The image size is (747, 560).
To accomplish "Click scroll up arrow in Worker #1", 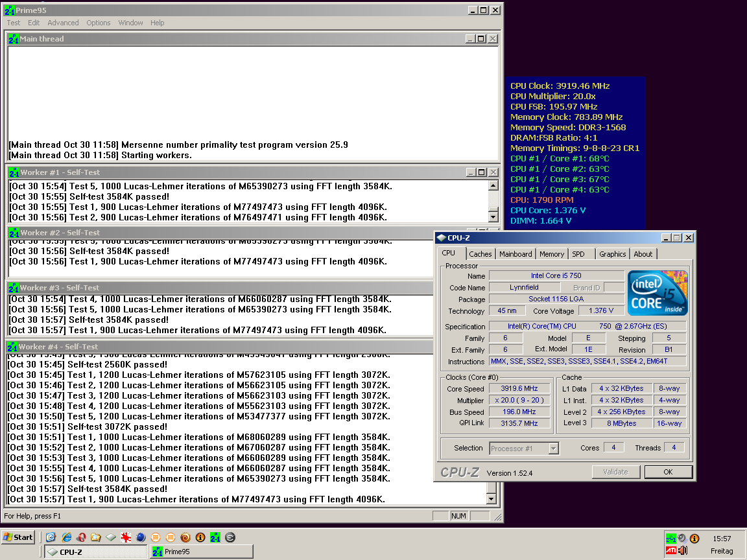I will pyautogui.click(x=493, y=186).
